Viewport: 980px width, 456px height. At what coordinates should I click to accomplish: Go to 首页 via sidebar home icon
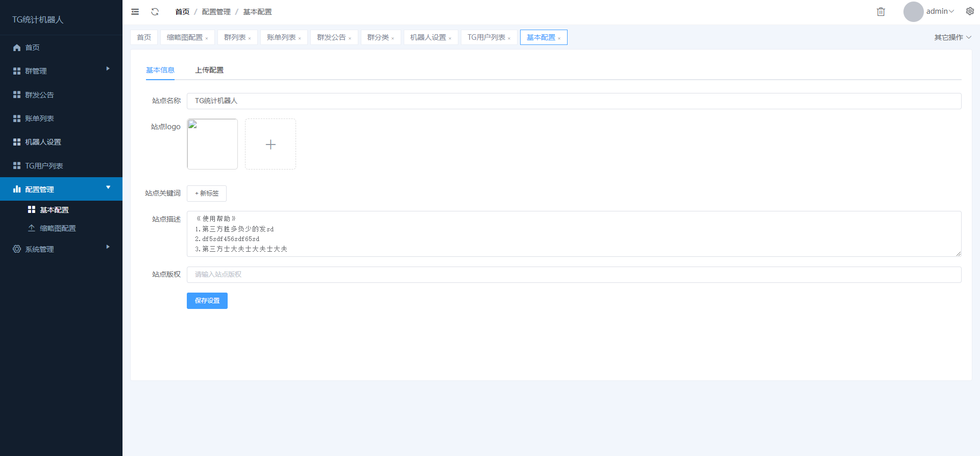(17, 47)
